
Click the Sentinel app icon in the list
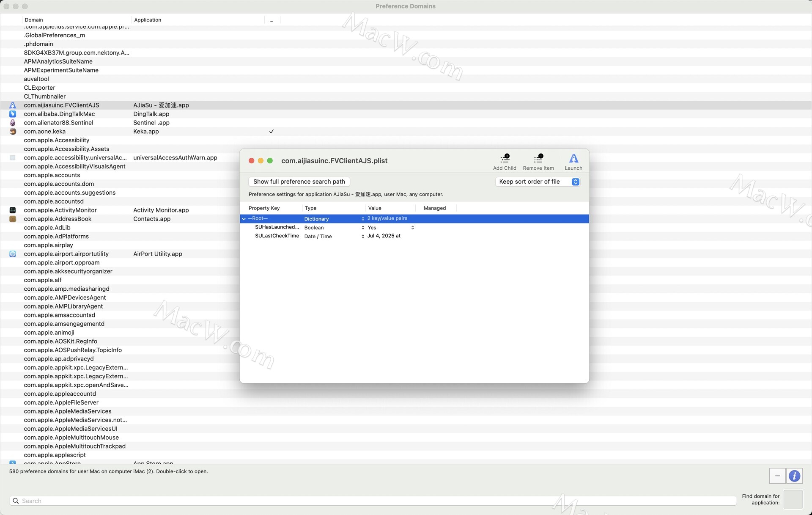point(13,123)
